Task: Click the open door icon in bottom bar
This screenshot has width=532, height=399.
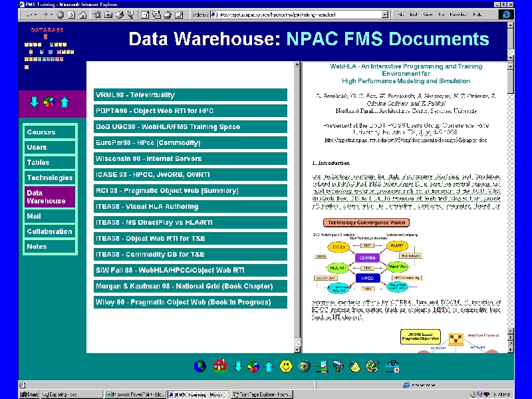Action: coord(322,366)
